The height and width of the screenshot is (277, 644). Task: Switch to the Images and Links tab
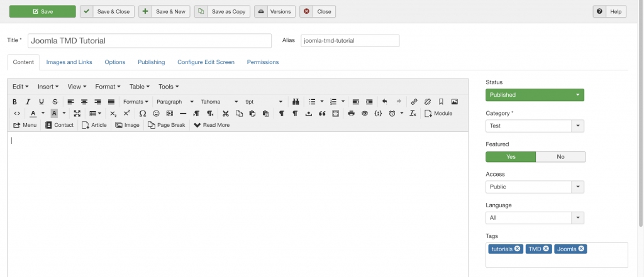[x=69, y=62]
